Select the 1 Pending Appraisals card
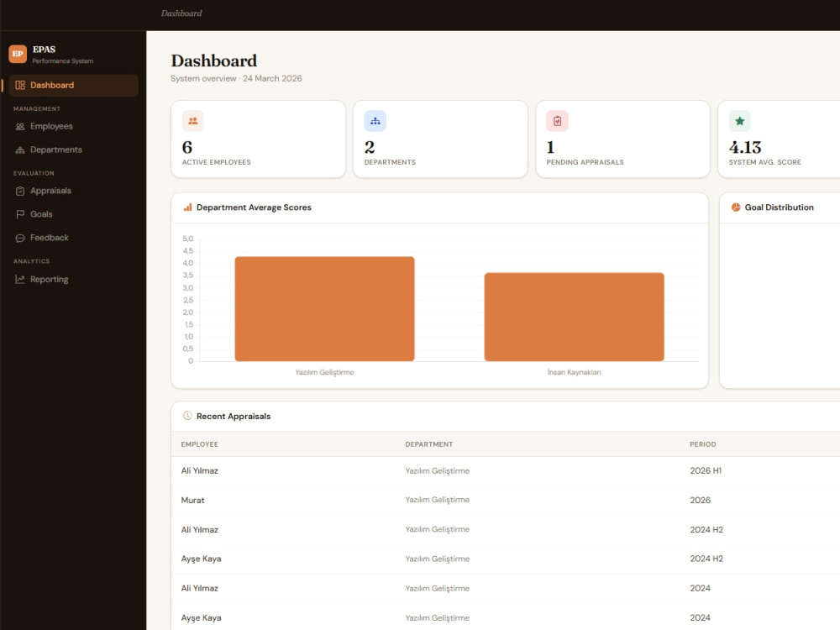Image resolution: width=840 pixels, height=630 pixels. (x=622, y=139)
